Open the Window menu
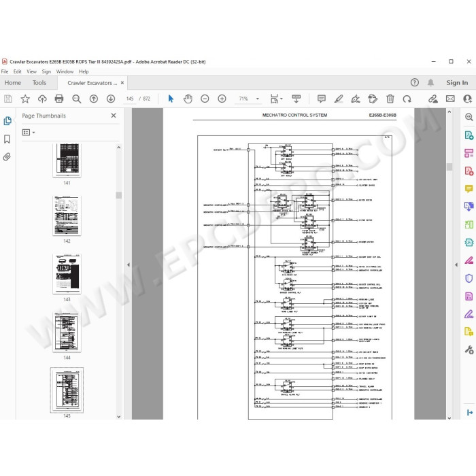The width and height of the screenshot is (476, 476). tap(65, 71)
